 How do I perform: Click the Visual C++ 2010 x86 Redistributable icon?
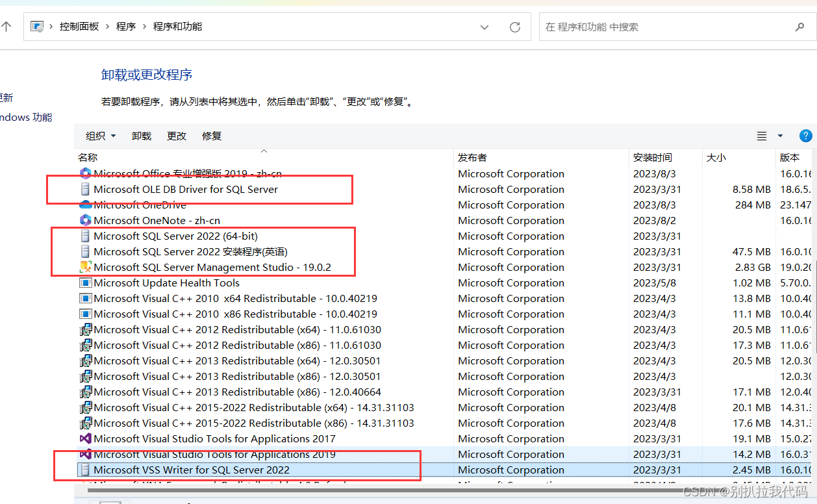click(85, 314)
